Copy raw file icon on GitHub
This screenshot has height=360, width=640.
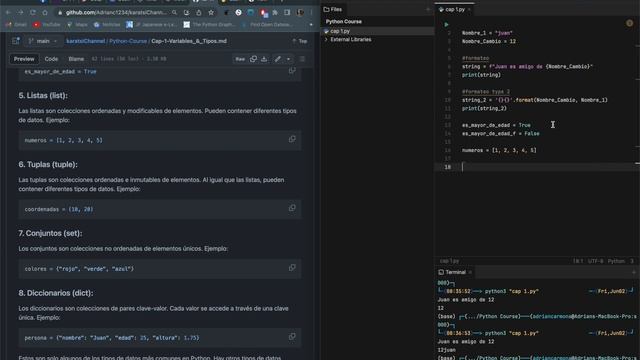[x=253, y=59]
